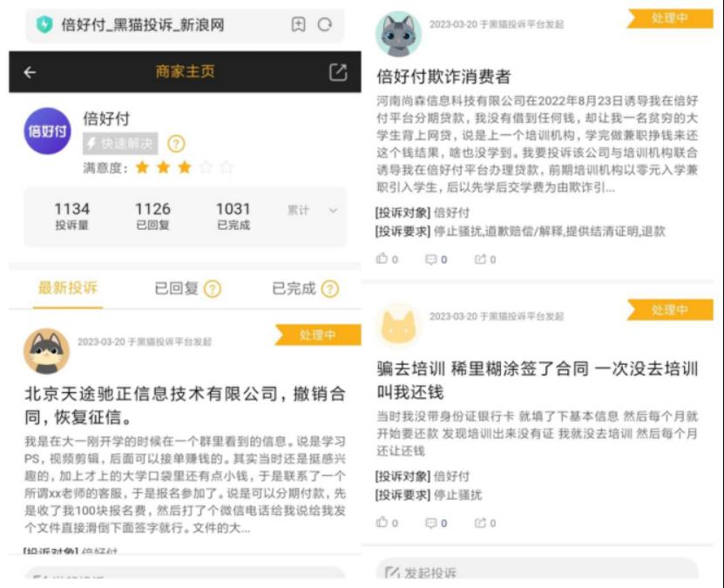Image resolution: width=724 pixels, height=588 pixels.
Task: Open complaint titled 北京天途驰正信息技术有限公司
Action: tap(185, 405)
